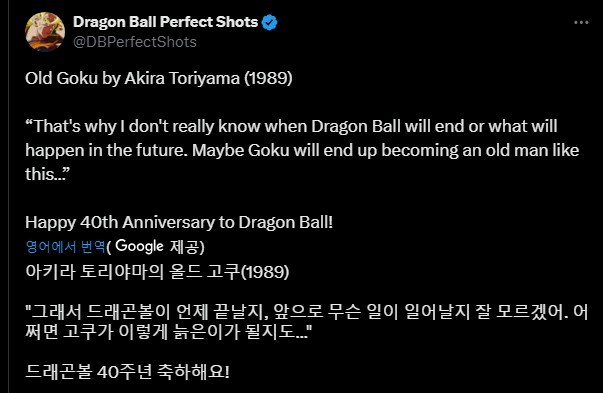Click the Dragon Ball Perfect Shots name
Viewport: 603px width, 393px height.
[165, 22]
